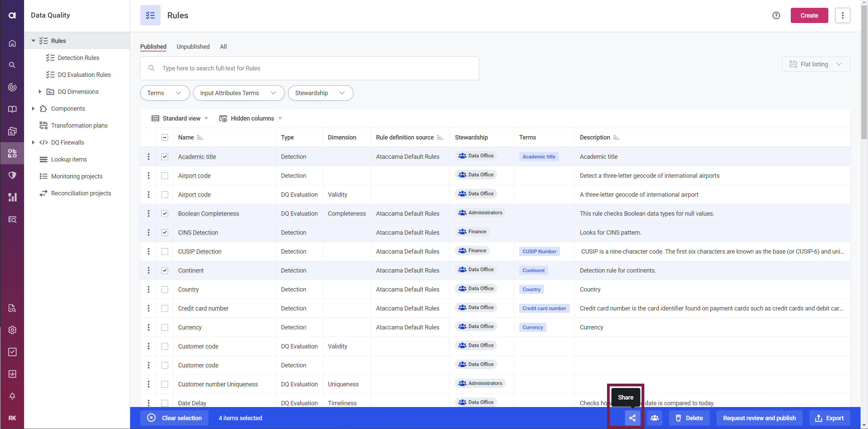Toggle checkbox for CUSIP Detection rule
Viewport: 868px width, 429px height.
(x=164, y=252)
